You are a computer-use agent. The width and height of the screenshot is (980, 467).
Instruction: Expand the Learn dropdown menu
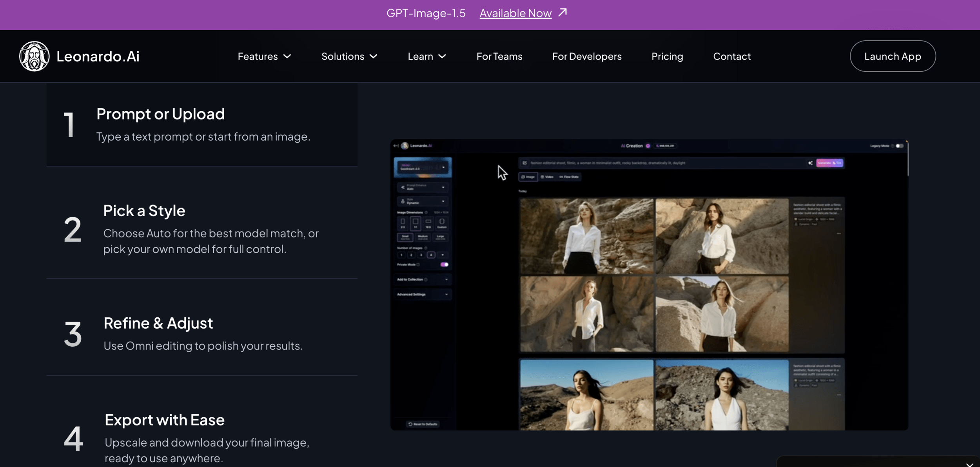tap(426, 56)
